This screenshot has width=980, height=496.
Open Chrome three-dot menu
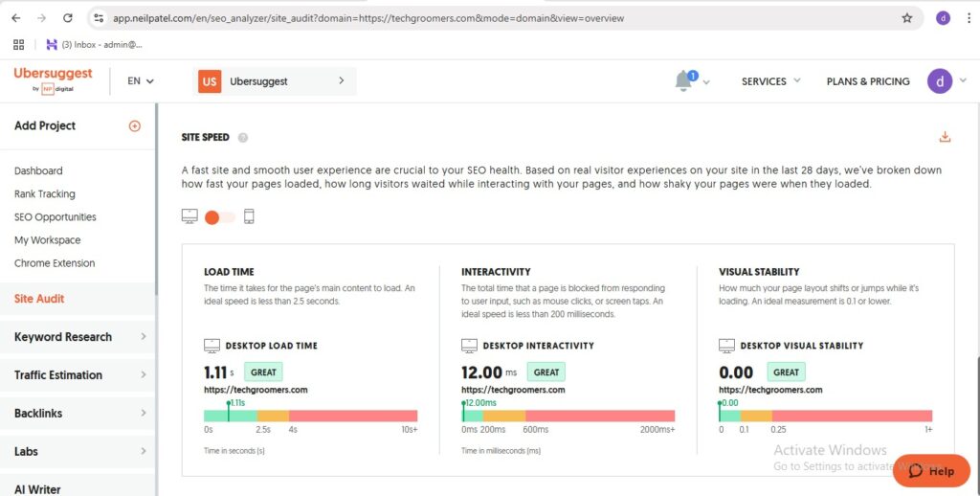click(x=969, y=18)
